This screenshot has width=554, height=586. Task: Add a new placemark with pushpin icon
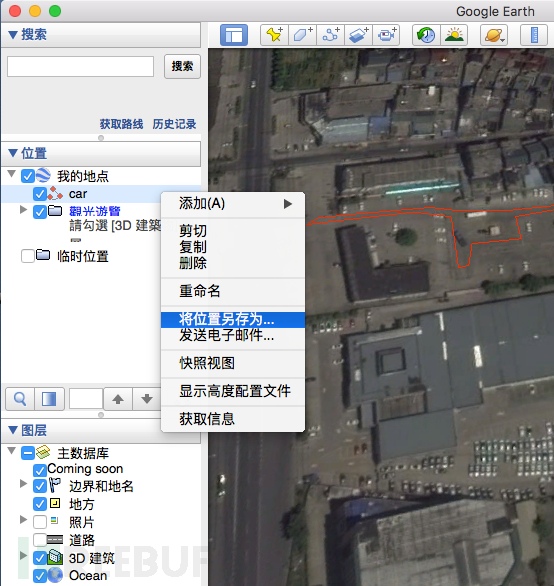click(274, 35)
